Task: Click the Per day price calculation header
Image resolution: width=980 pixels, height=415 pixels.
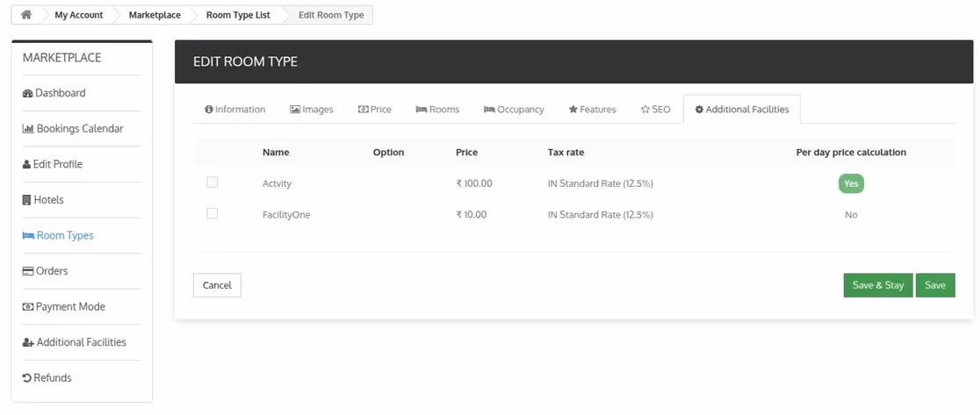Action: (x=851, y=153)
